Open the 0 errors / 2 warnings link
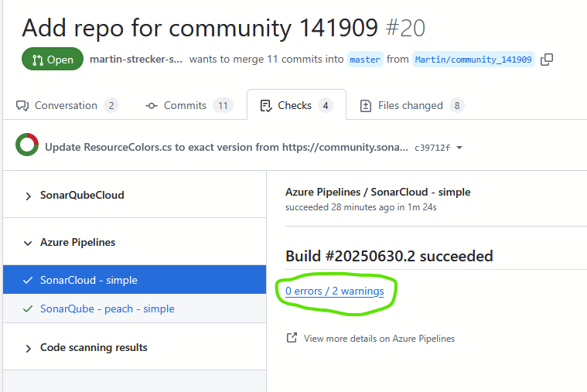This screenshot has width=587, height=392. pos(334,291)
